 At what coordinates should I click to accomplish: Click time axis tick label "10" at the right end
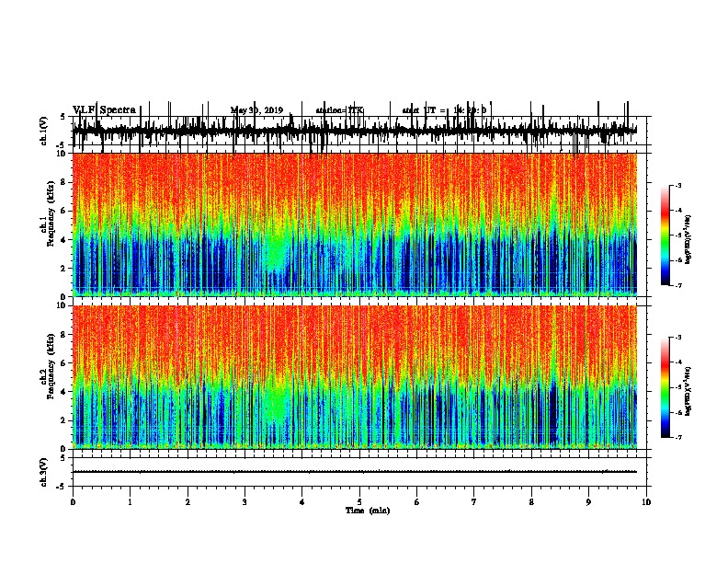point(646,502)
